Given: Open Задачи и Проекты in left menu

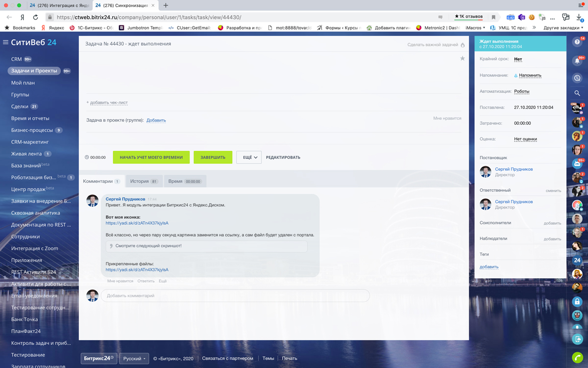Looking at the screenshot, I should coord(34,71).
